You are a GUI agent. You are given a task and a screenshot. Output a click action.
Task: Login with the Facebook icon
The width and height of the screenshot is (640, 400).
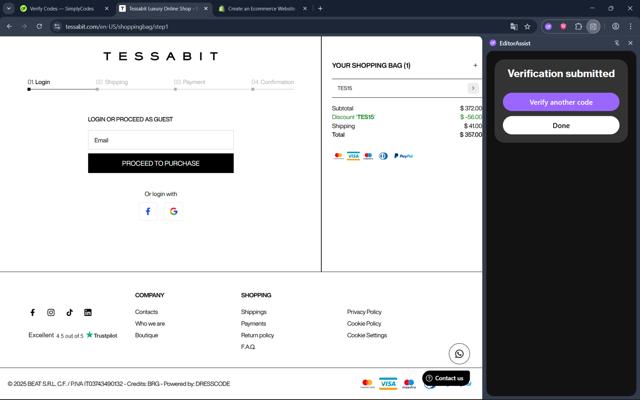pos(148,211)
